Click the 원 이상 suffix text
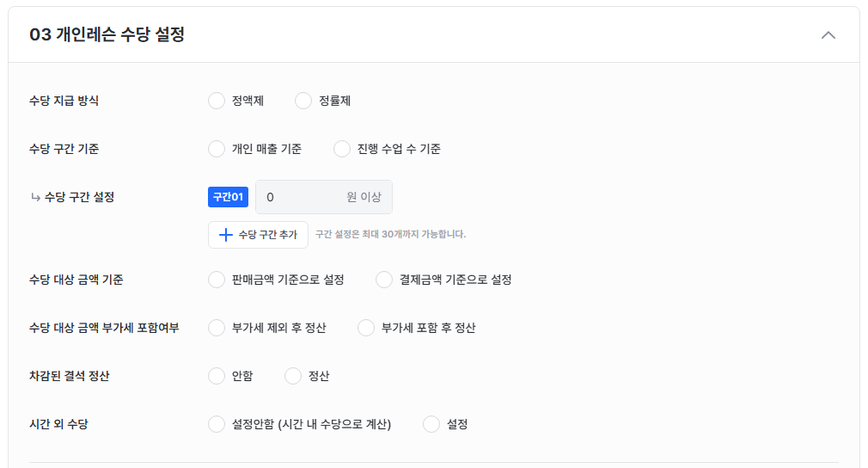The height and width of the screenshot is (468, 868). (x=364, y=197)
